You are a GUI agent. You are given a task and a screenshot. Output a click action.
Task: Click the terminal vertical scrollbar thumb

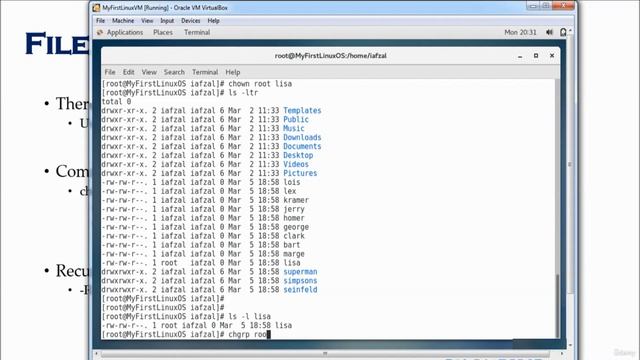557,305
